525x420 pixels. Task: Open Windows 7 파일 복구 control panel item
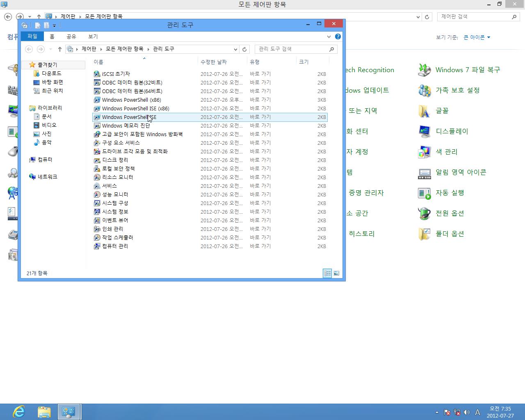point(459,70)
